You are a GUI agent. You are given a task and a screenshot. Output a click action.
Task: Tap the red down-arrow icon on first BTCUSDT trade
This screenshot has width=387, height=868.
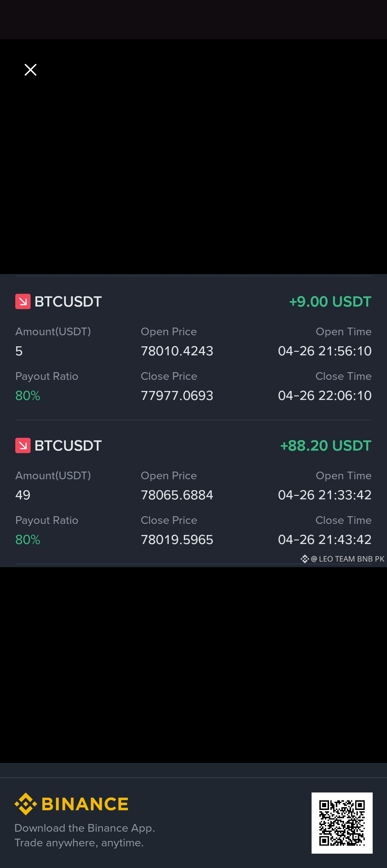(23, 301)
